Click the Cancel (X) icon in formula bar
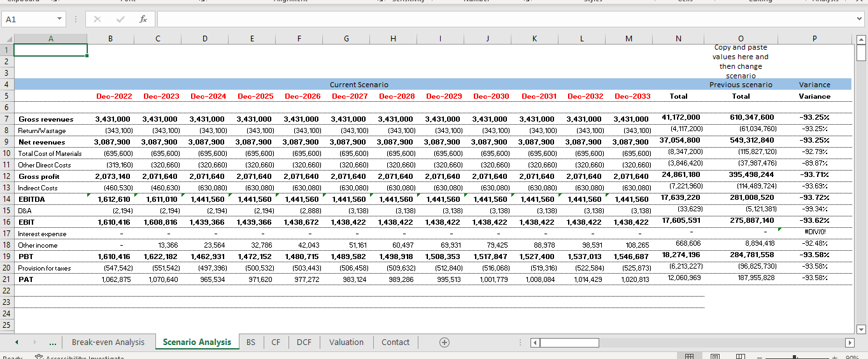Screen dimensions: 868x359 pos(99,20)
